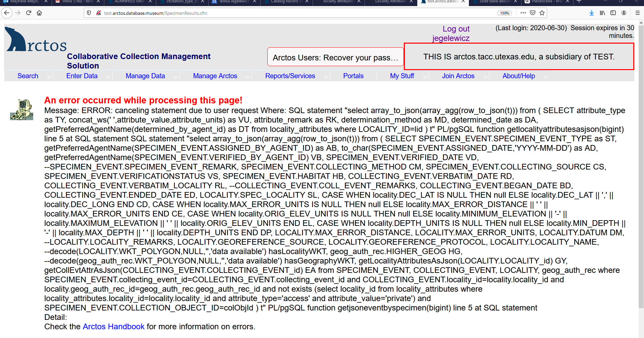Go back to the previous page
The width and height of the screenshot is (644, 338).
7,13
